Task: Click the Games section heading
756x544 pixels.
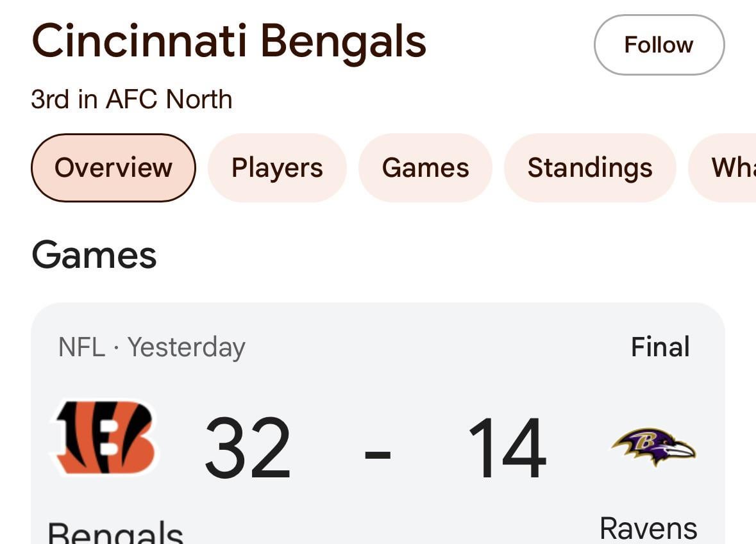Action: 94,254
